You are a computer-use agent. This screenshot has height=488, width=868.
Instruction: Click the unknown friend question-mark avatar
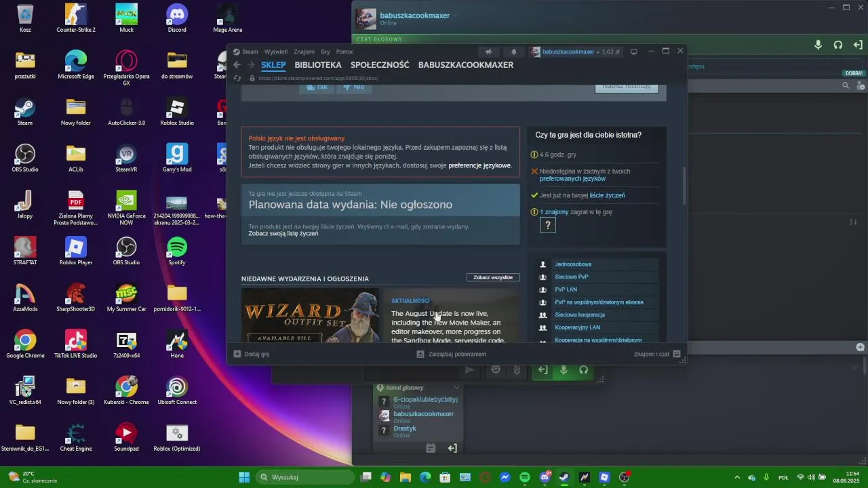click(547, 226)
